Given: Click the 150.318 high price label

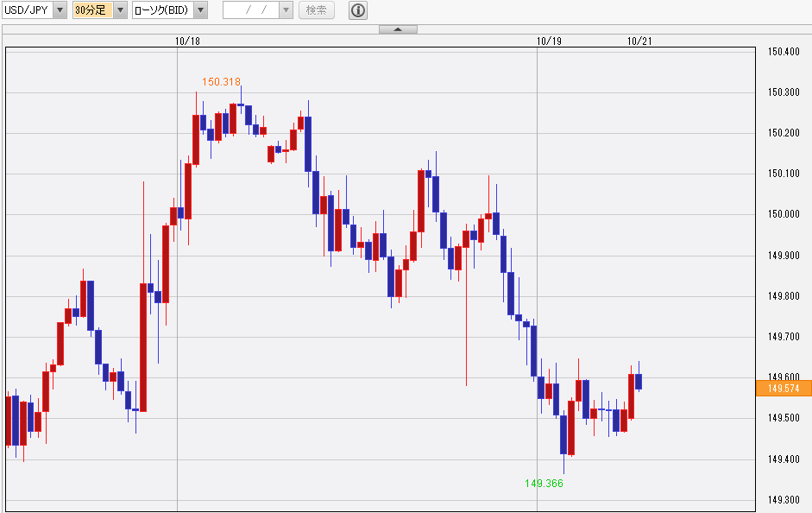Looking at the screenshot, I should 221,82.
